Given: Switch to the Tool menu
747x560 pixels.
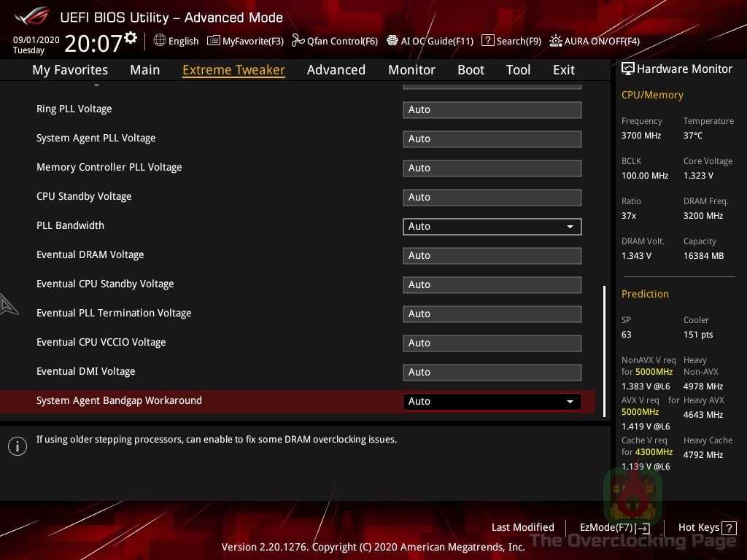Looking at the screenshot, I should [x=518, y=69].
